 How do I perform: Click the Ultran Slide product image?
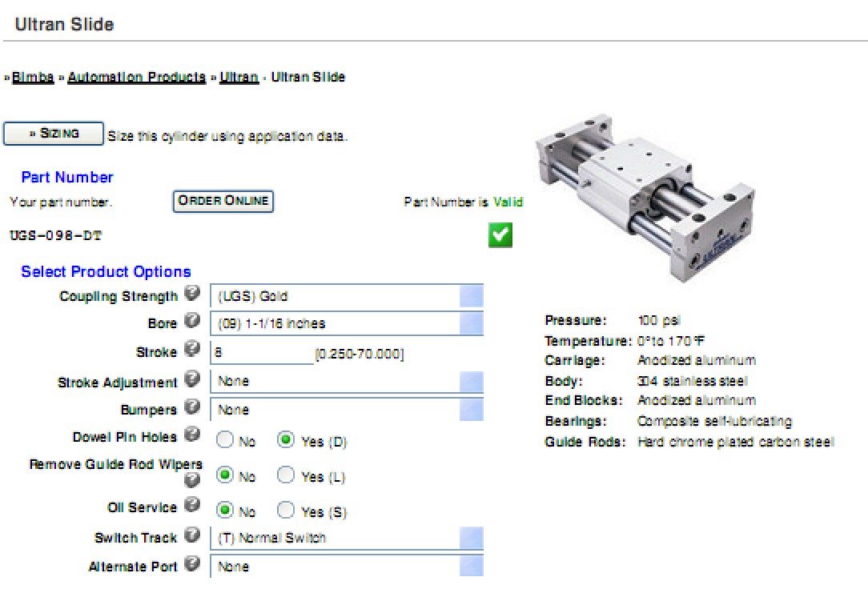(x=645, y=198)
